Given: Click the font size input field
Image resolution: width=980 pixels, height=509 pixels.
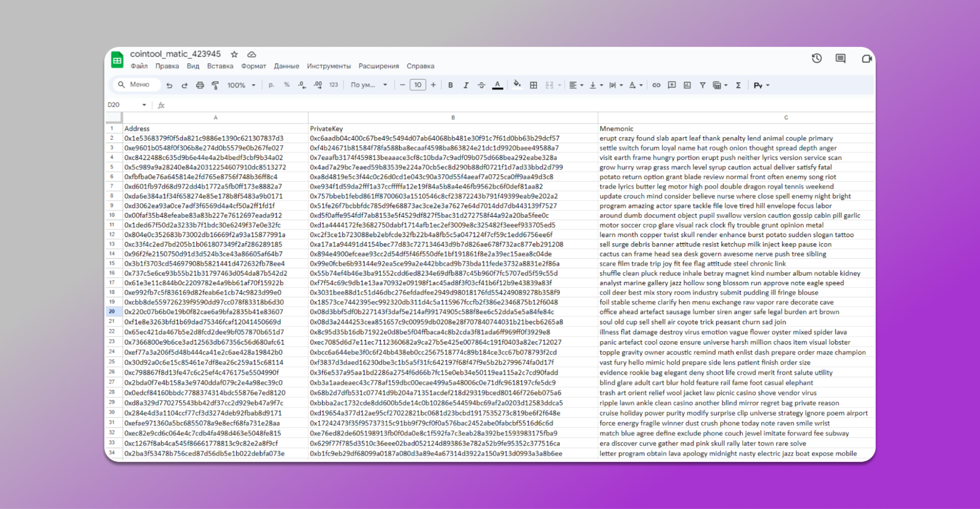Looking at the screenshot, I should point(418,85).
